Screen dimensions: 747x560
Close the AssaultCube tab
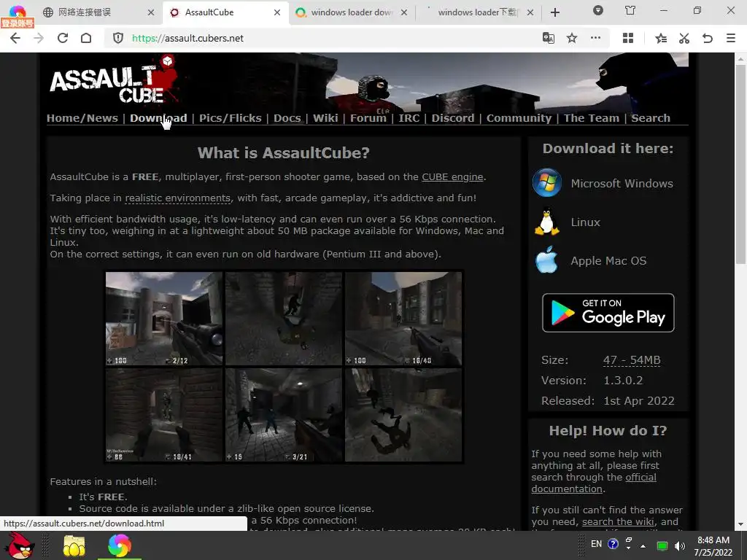point(277,12)
